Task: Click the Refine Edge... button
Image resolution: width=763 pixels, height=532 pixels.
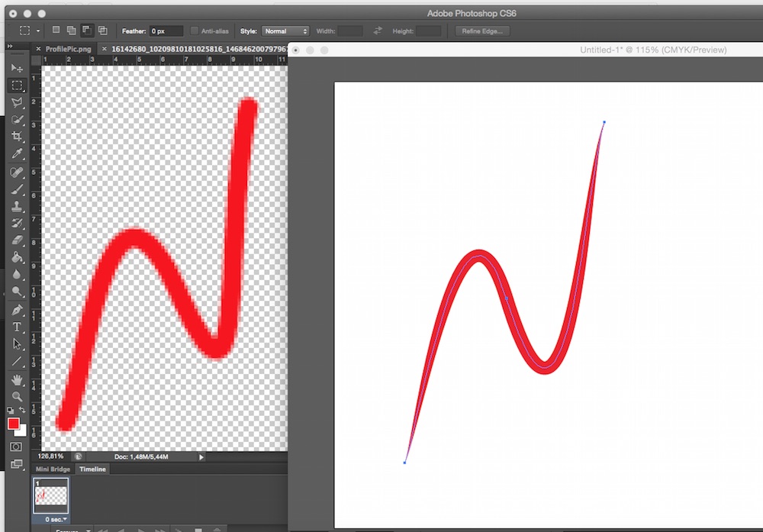Action: click(481, 31)
